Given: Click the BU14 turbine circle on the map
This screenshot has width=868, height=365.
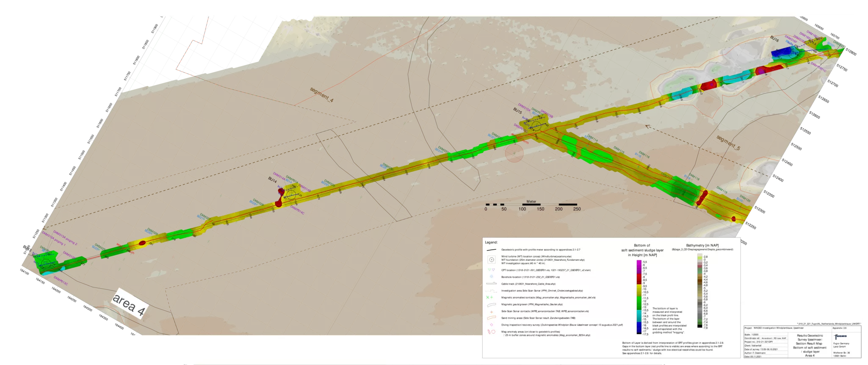Looking at the screenshot, I should (290, 195).
